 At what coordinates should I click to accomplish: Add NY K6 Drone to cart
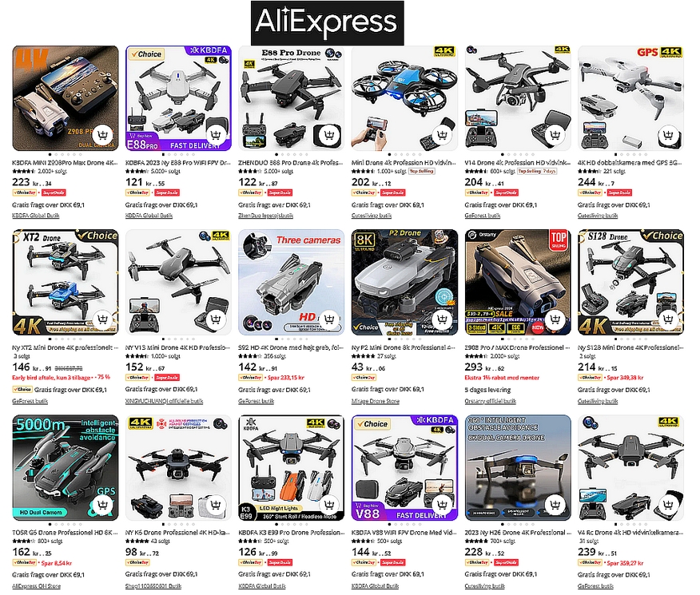pos(216,505)
